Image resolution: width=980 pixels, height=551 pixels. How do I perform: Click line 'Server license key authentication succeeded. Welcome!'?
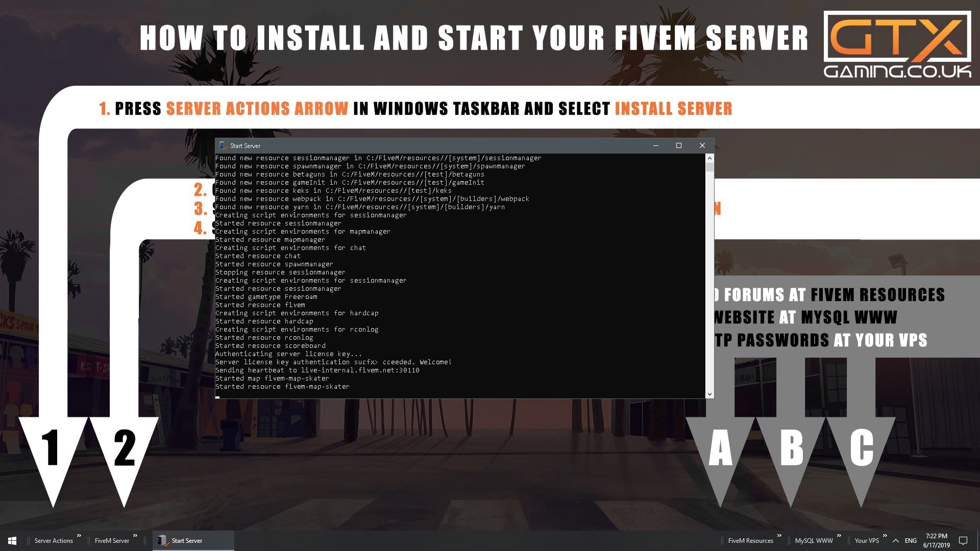click(x=333, y=362)
